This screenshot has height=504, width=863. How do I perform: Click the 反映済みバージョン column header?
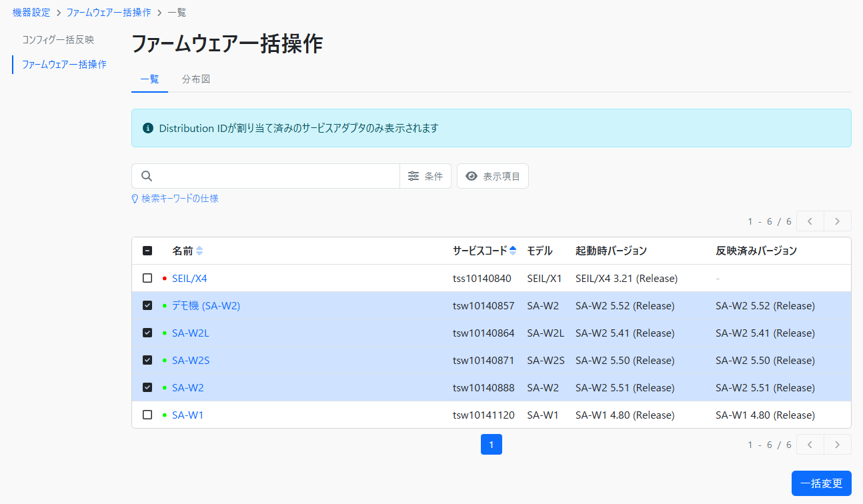point(756,251)
